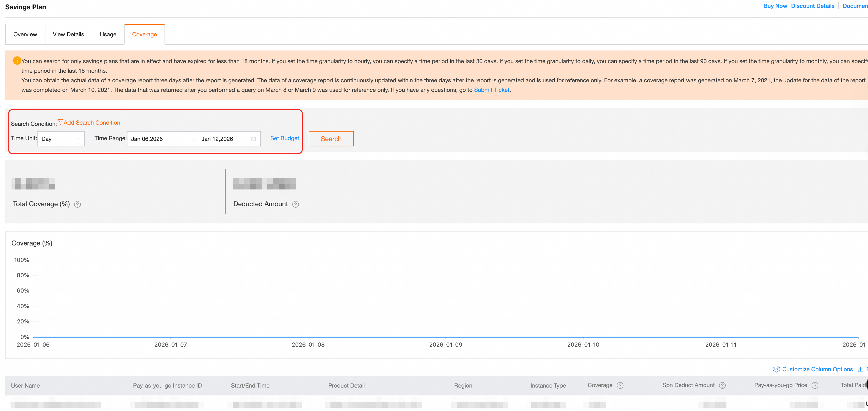Viewport: 868px width, 411px height.
Task: Switch to the Usage tab
Action: tap(108, 34)
